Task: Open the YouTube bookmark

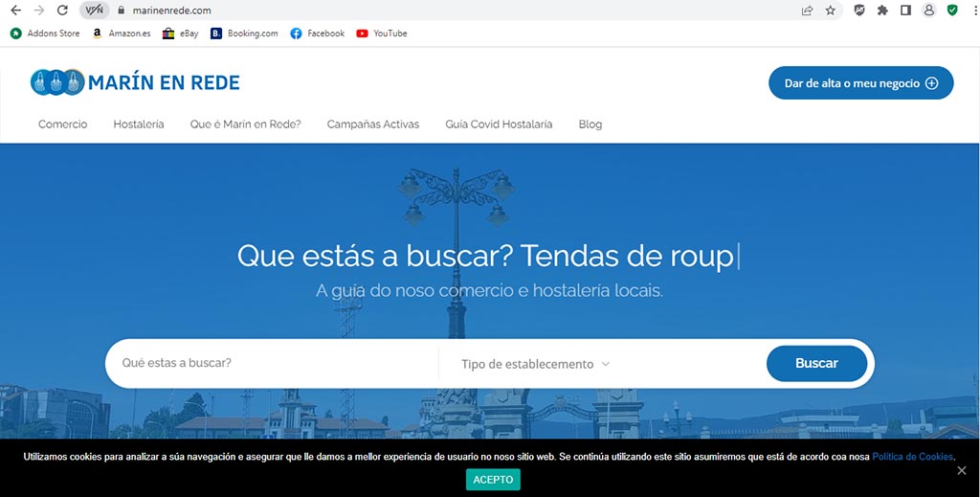Action: pos(381,34)
